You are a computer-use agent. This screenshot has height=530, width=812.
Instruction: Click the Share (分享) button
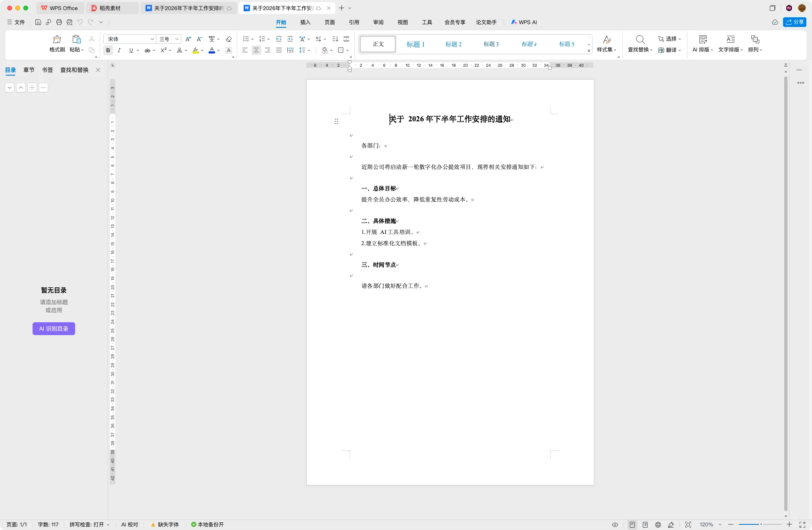point(795,22)
